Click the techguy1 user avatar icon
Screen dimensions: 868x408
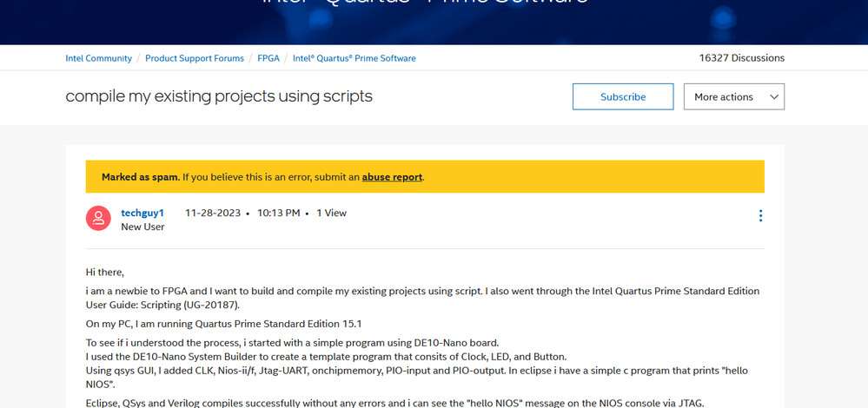[x=98, y=219]
